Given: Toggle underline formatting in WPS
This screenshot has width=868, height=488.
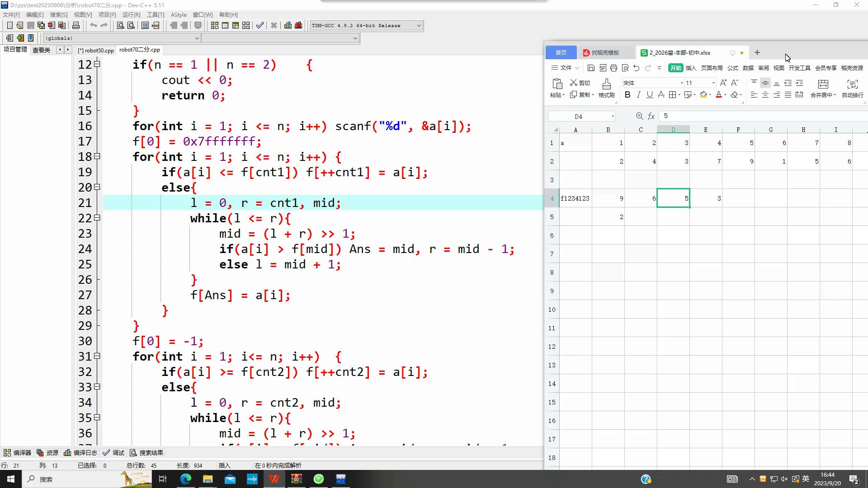Looking at the screenshot, I should [x=650, y=95].
